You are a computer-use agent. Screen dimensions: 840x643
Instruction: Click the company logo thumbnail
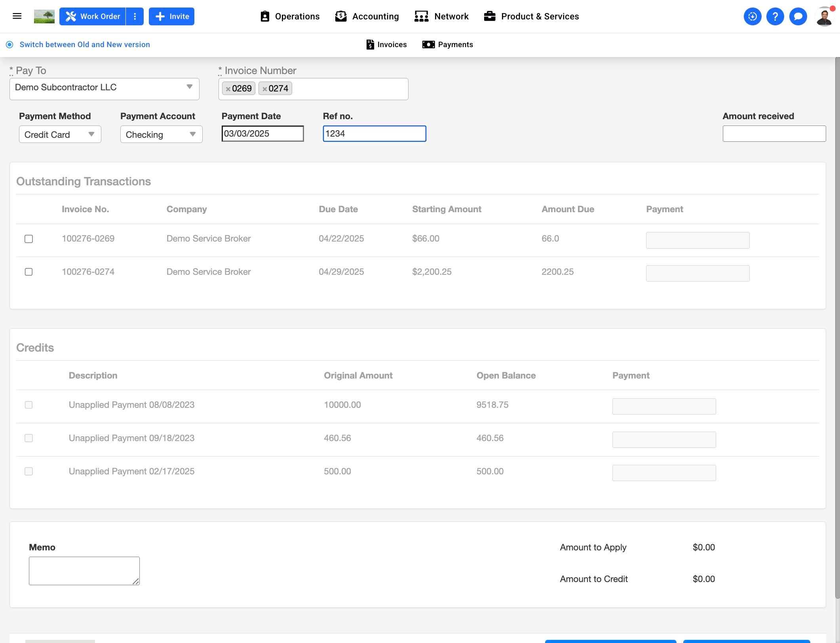[44, 16]
